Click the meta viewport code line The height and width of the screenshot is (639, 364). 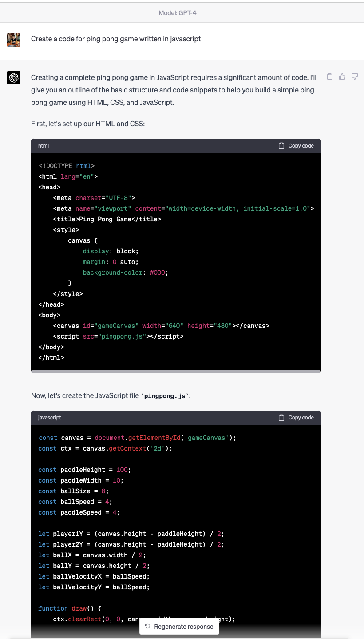(184, 208)
